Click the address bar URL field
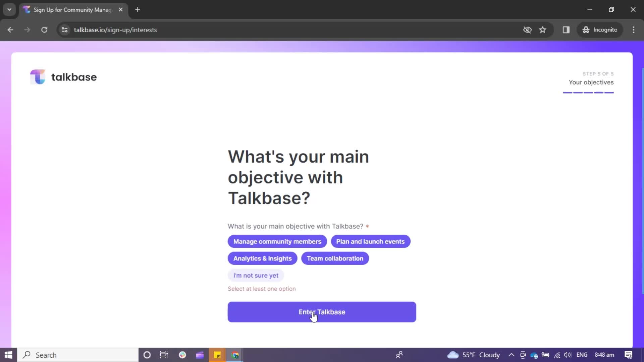This screenshot has width=644, height=362. point(115,29)
